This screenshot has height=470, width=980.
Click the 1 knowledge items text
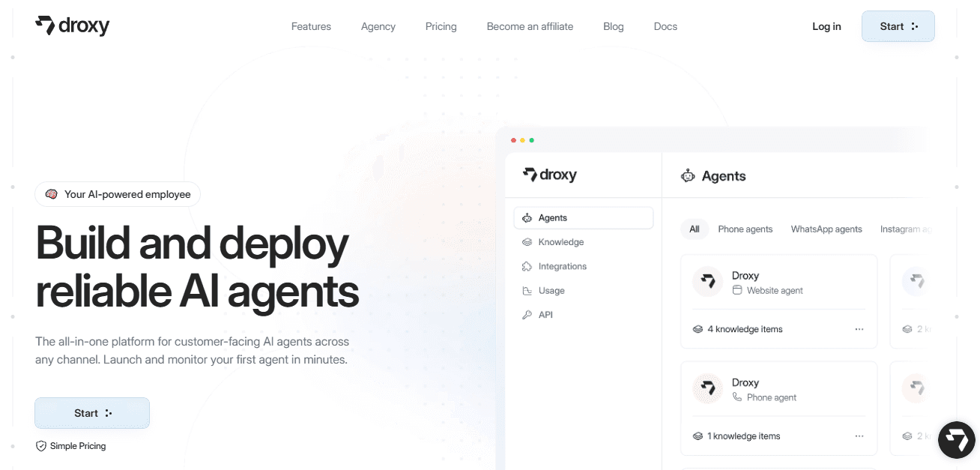pos(744,436)
